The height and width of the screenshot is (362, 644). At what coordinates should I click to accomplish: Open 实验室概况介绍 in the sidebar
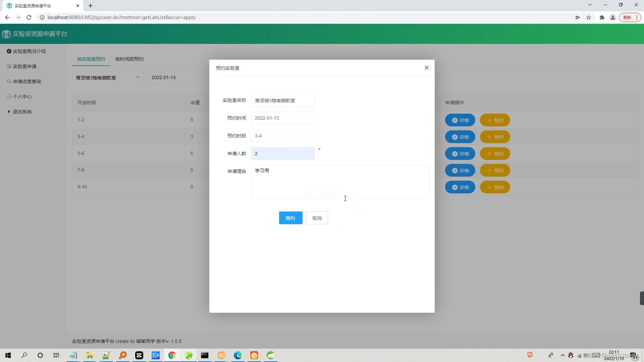pyautogui.click(x=29, y=51)
